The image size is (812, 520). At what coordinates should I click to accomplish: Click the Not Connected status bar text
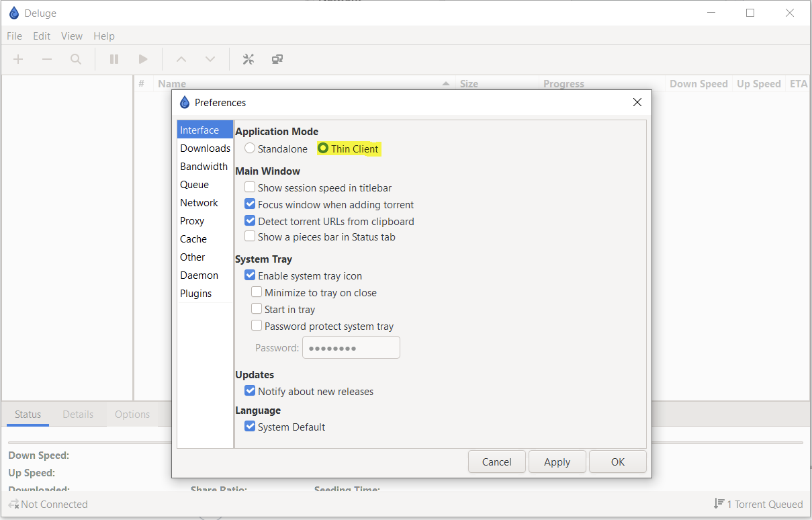54,504
